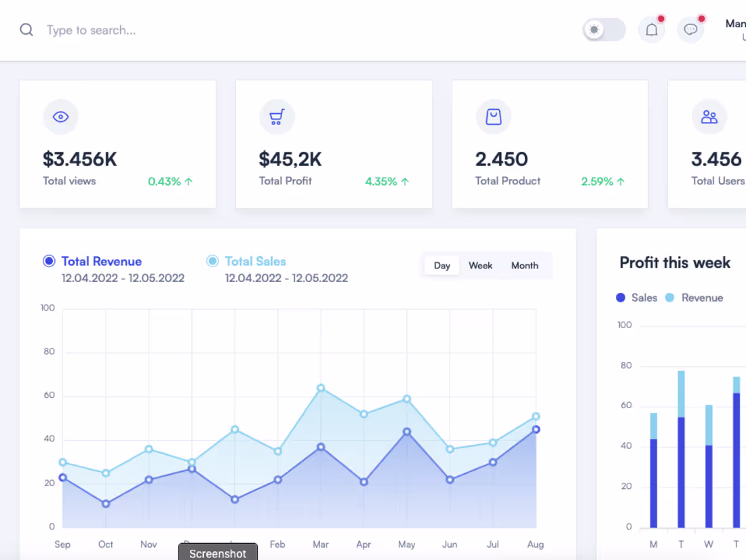Click the users icon on Total Users card
The height and width of the screenshot is (560, 746).
point(709,117)
